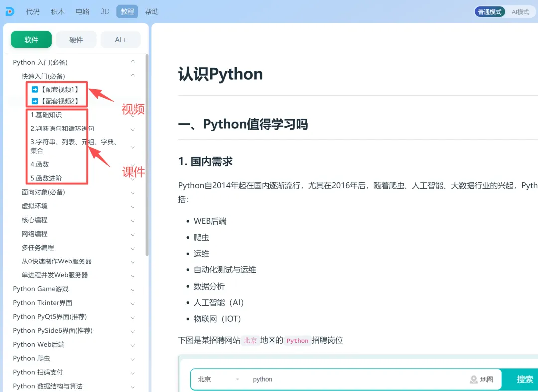Expand the 虚拟环境 chapter
The width and height of the screenshot is (538, 392).
tap(133, 207)
